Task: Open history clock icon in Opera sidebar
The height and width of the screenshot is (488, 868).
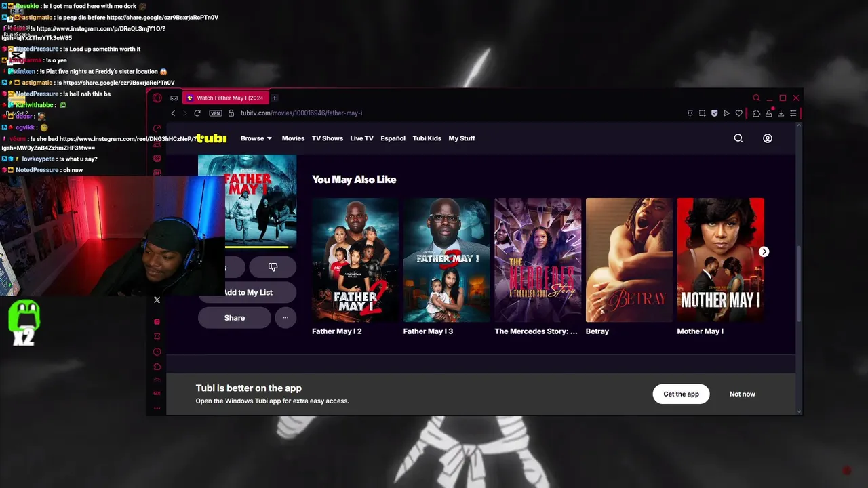Action: [x=157, y=352]
